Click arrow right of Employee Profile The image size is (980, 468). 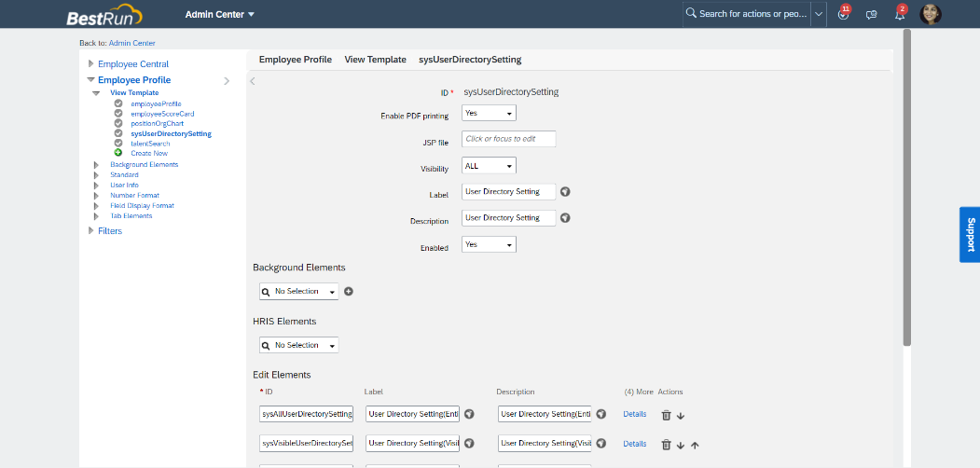pyautogui.click(x=227, y=80)
